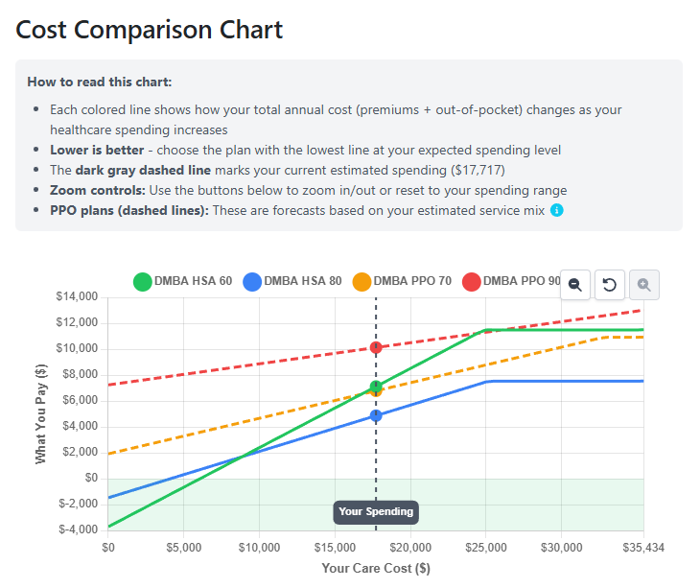Viewport: 700px width, 588px height.
Task: Click the 'Lower is better' bold text
Action: (97, 150)
